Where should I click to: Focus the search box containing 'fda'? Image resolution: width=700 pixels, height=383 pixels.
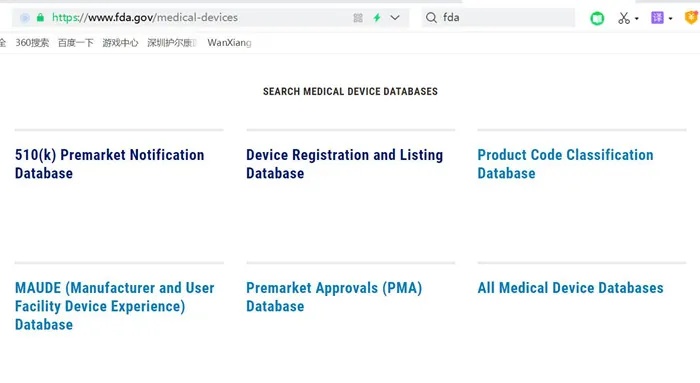[498, 17]
